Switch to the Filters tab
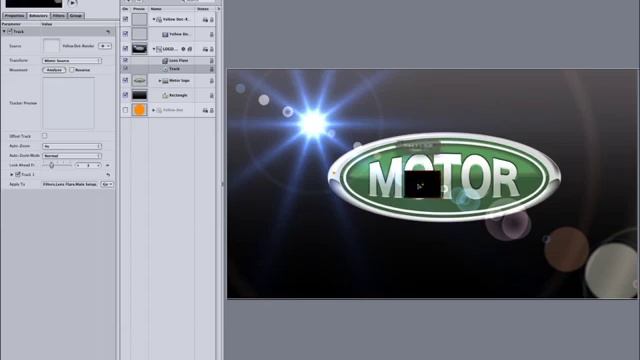The image size is (640, 360). (58, 16)
